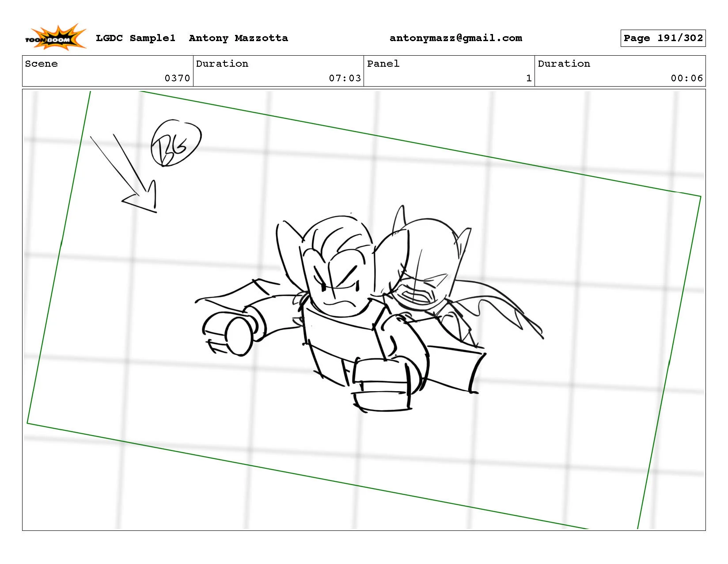Select the 'Scene' header label
Screen dimensions: 728x564
click(42, 64)
